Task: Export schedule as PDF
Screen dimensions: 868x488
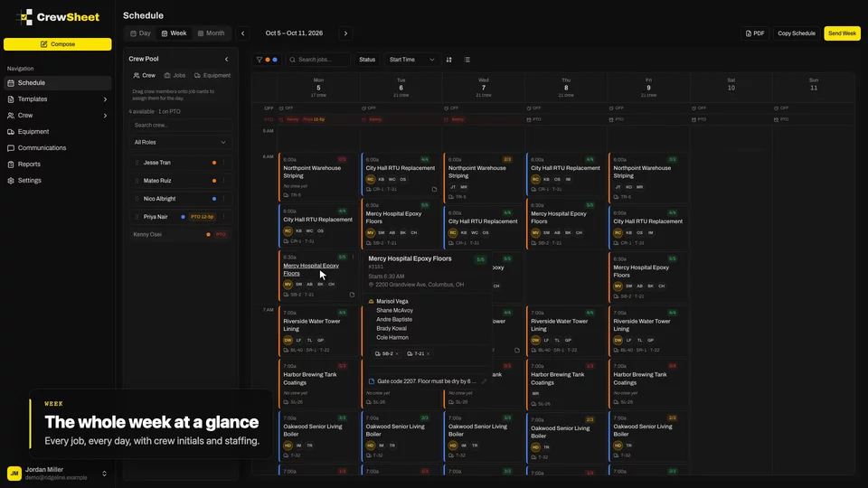Action: pos(754,33)
